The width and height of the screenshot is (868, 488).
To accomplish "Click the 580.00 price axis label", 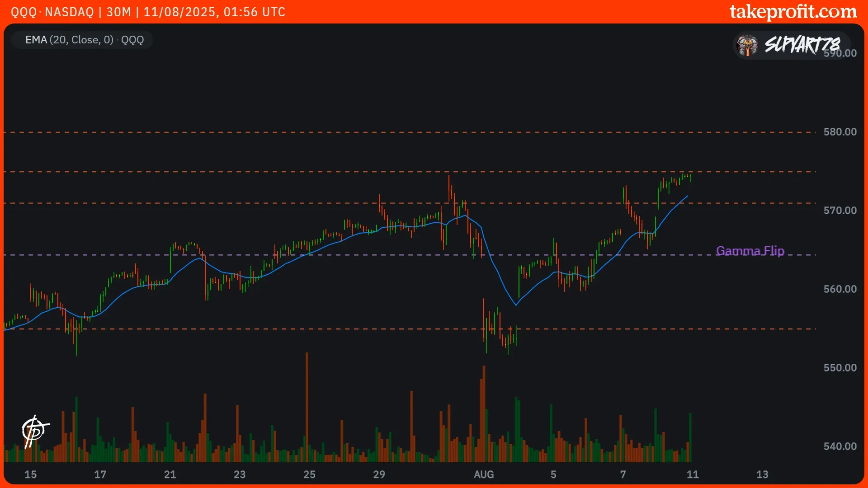I will 840,132.
